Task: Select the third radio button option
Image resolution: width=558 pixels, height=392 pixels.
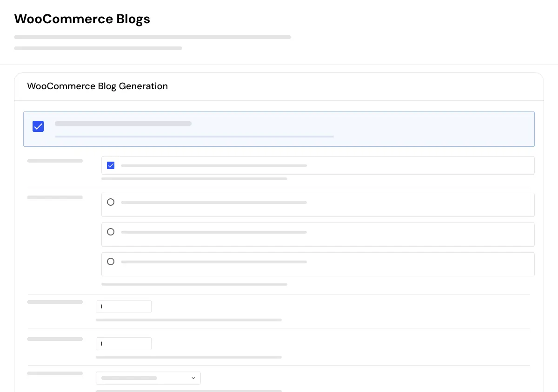Action: point(111,261)
